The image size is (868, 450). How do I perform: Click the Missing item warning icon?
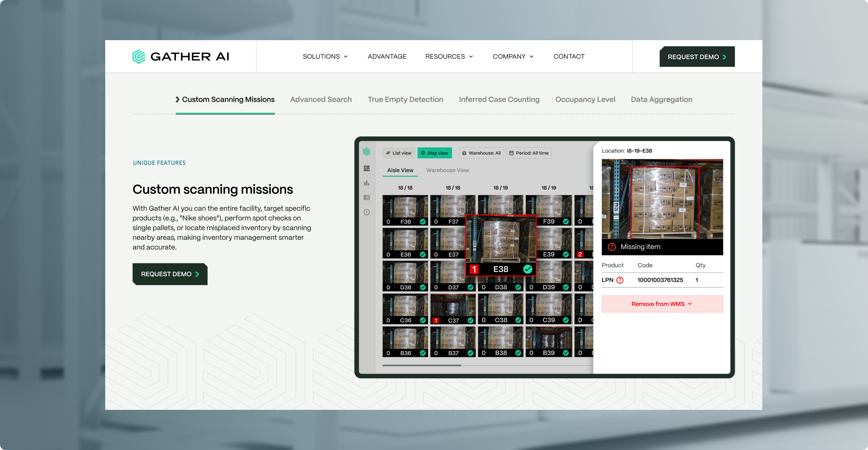tap(612, 247)
